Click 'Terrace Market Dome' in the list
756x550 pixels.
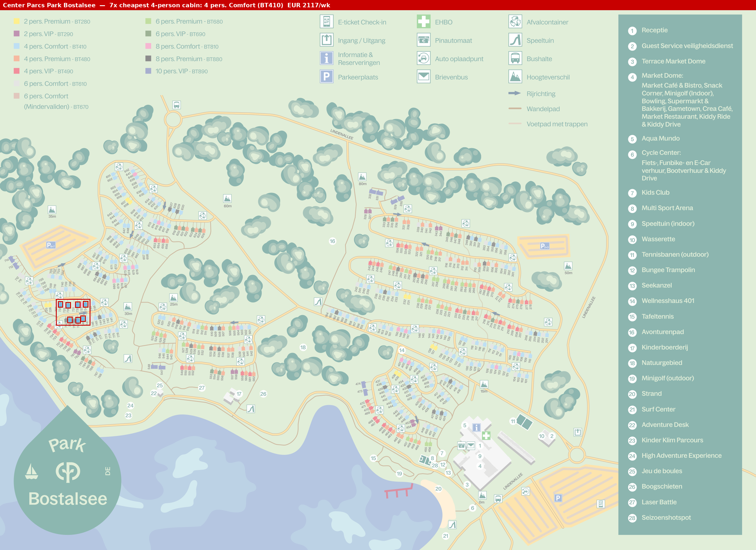coord(673,61)
